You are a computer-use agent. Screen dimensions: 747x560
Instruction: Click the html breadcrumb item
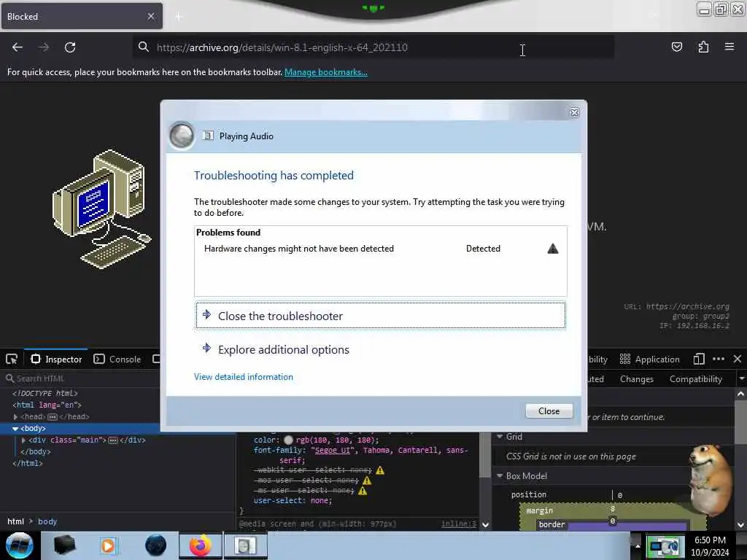(16, 521)
